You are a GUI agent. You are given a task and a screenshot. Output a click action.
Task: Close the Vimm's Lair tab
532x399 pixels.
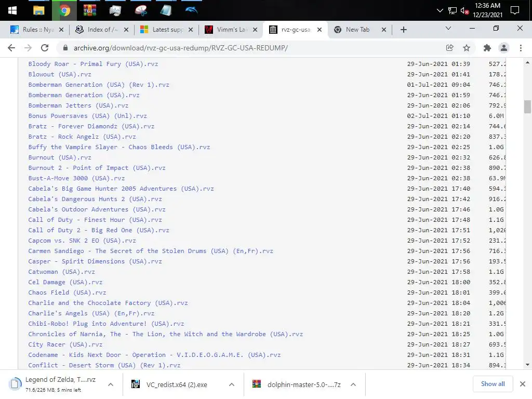point(255,30)
